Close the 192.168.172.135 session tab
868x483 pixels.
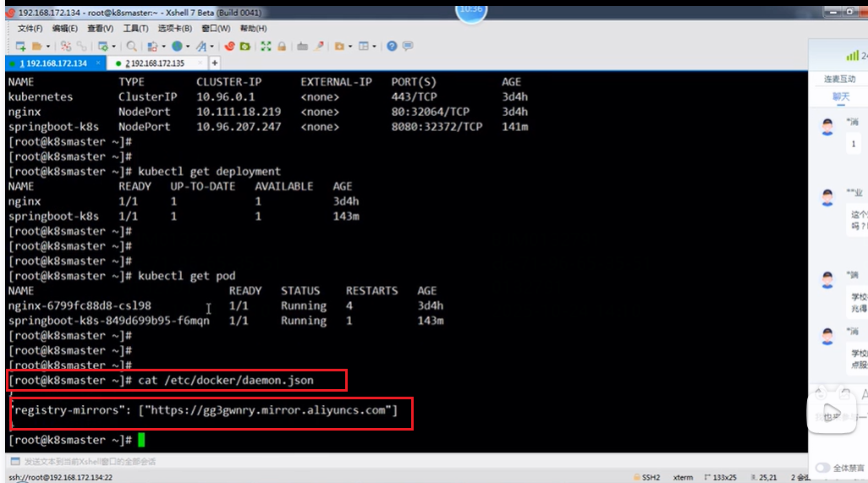[201, 63]
